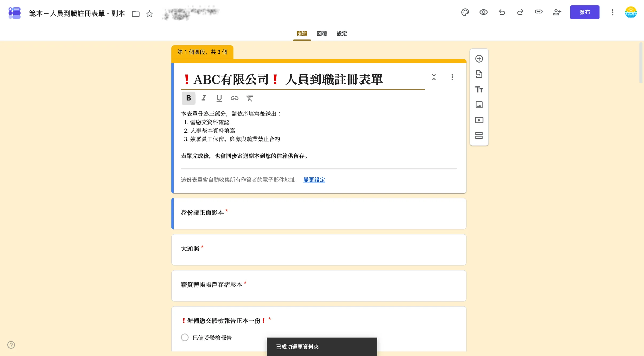Select the 身份證正面影本 question

tap(319, 214)
